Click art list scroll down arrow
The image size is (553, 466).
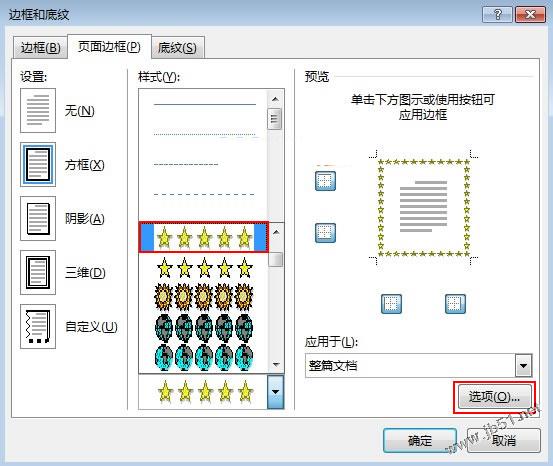[276, 364]
